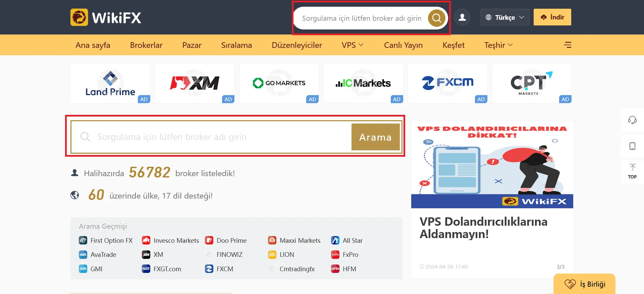Click the Arama search button
This screenshot has width=644, height=294.
click(375, 137)
